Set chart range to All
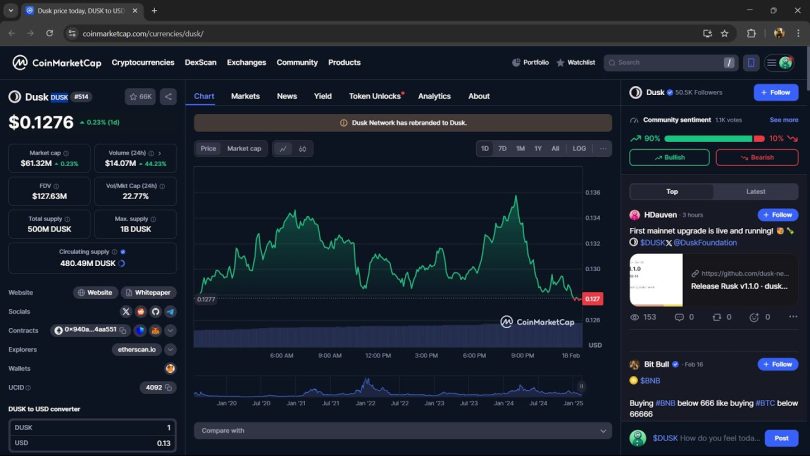This screenshot has height=456, width=810. pos(555,149)
